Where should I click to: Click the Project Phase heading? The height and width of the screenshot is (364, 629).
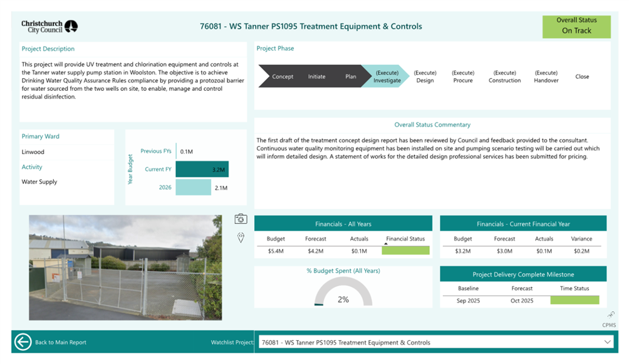[x=275, y=48]
